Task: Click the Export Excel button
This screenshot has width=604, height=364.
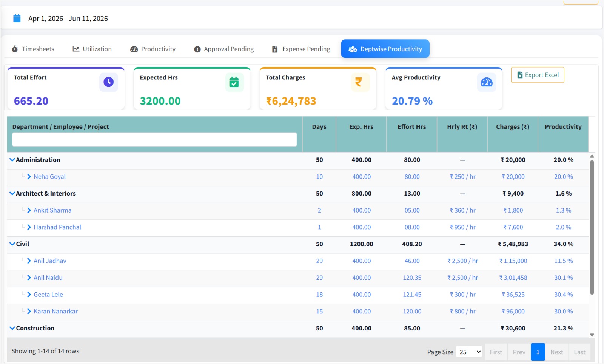Action: 538,75
